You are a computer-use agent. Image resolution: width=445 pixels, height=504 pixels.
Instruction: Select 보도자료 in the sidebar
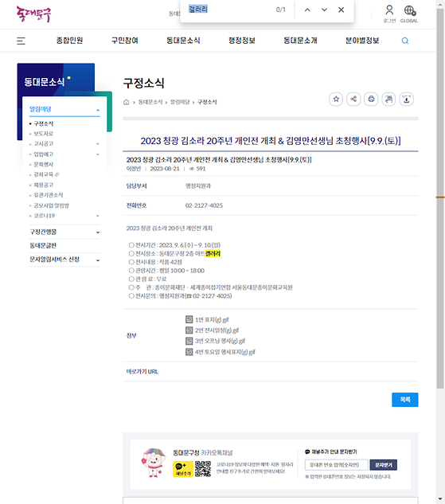pyautogui.click(x=44, y=134)
